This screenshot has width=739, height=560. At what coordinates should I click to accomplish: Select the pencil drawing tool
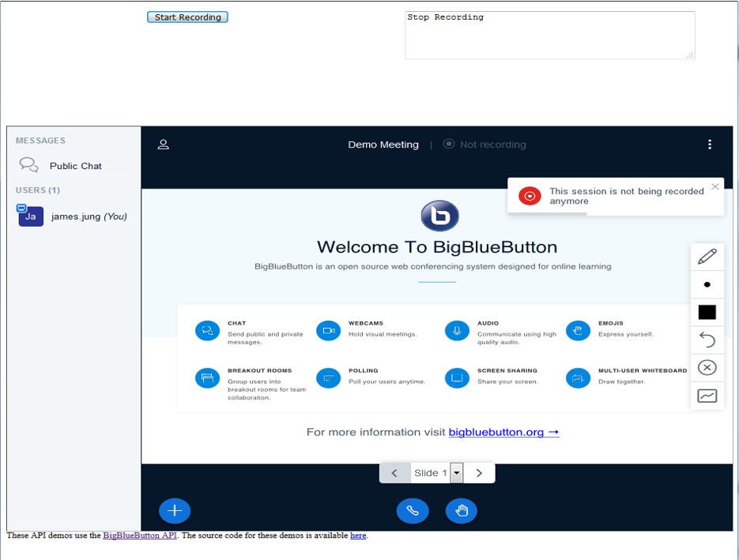pos(707,257)
